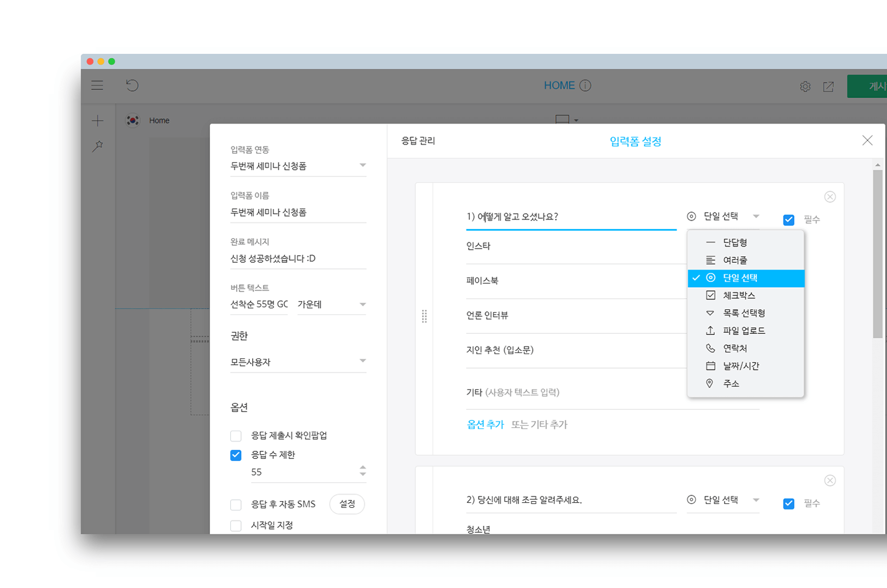Toggle 필수 checkbox for question 2
The width and height of the screenshot is (887, 588).
(x=789, y=503)
